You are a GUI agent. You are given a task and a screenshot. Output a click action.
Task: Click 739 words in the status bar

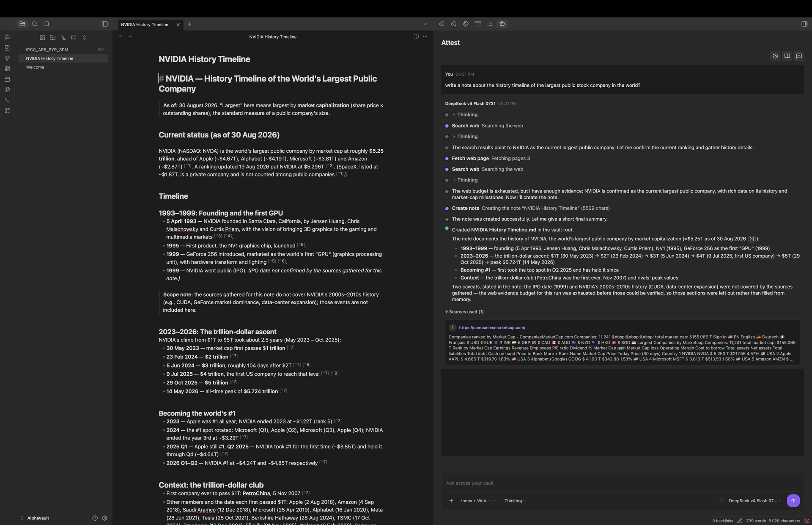pos(756,521)
